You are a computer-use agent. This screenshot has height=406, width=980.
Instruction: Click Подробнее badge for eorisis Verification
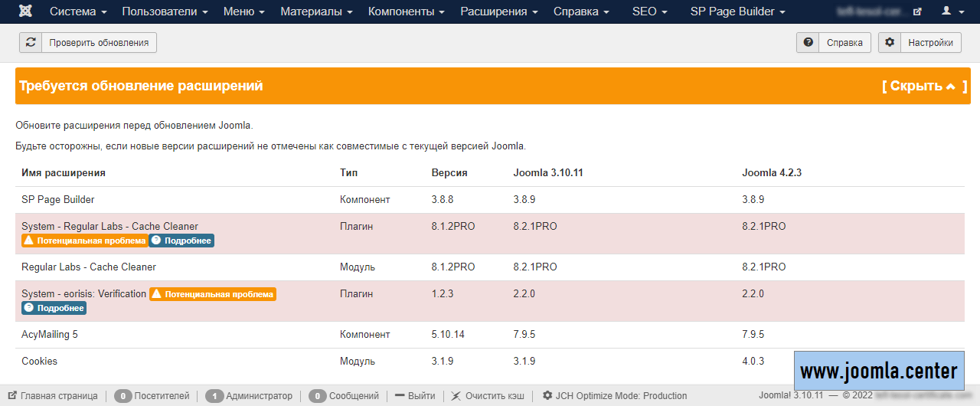tap(54, 308)
